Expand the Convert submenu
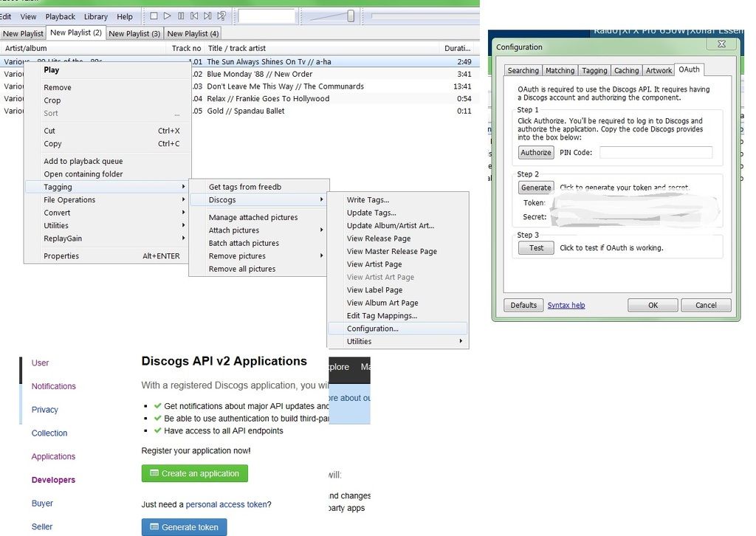Screen dimensions: 756x536 [x=108, y=213]
